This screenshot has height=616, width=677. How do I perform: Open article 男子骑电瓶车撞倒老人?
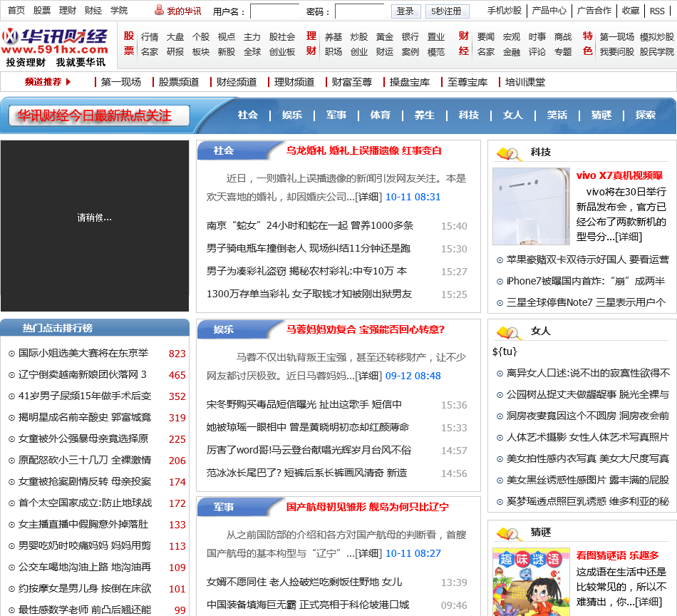[309, 248]
